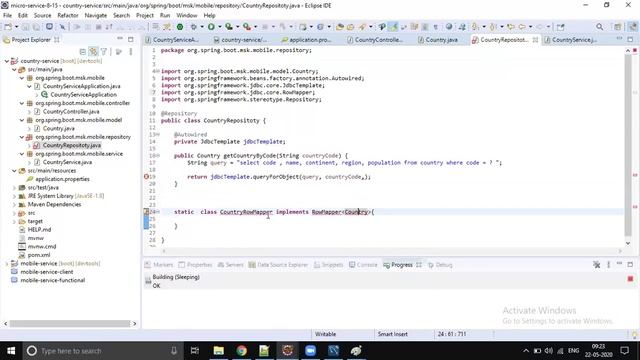Viewport: 640px width, 360px height.
Task: Click the Project Explorer horizontal scrollbar
Action: 70,324
